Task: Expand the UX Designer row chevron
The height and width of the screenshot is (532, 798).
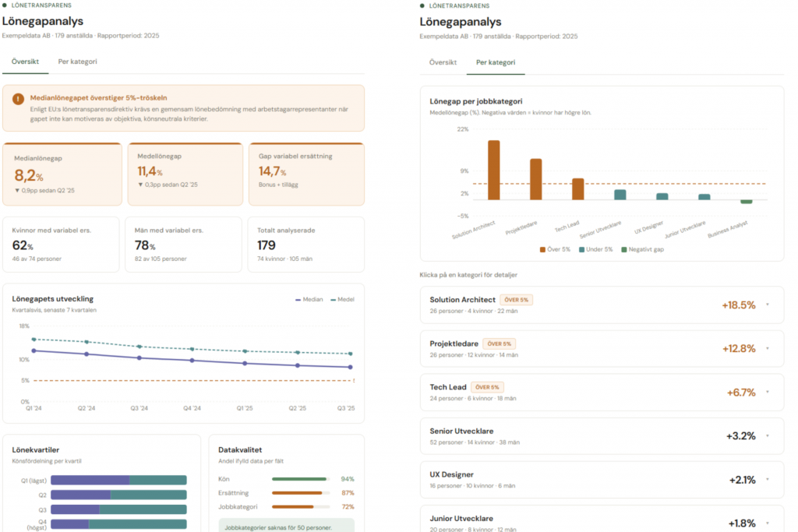Action: coord(767,479)
